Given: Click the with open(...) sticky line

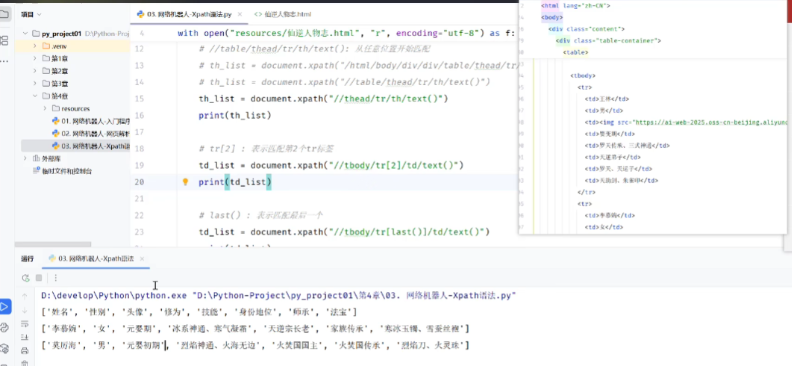Looking at the screenshot, I should [346, 33].
